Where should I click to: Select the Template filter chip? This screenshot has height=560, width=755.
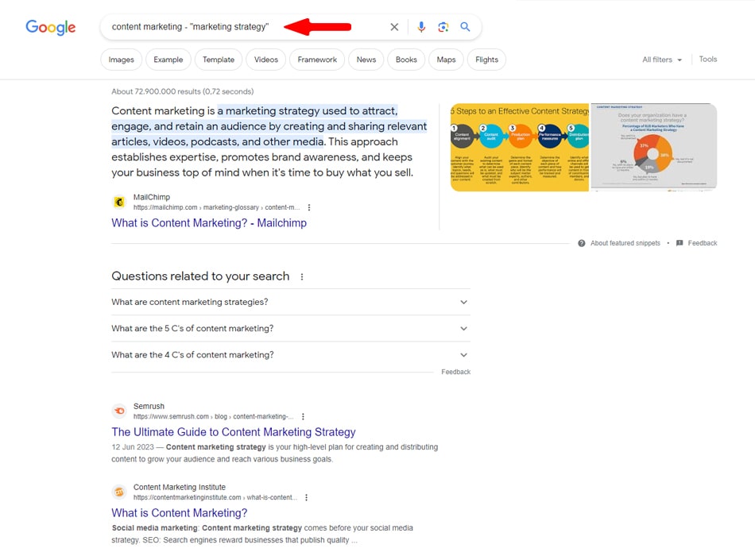coord(219,60)
